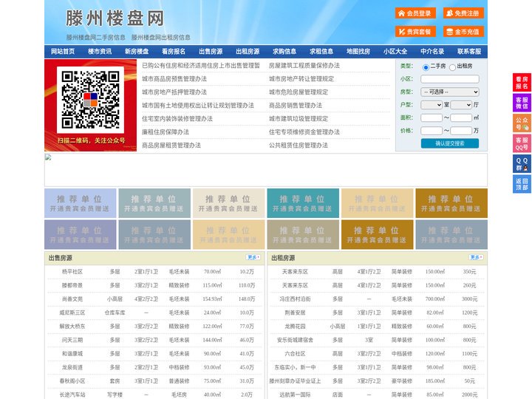
Task: Open the 地图找房 navigation item
Action: (x=358, y=52)
